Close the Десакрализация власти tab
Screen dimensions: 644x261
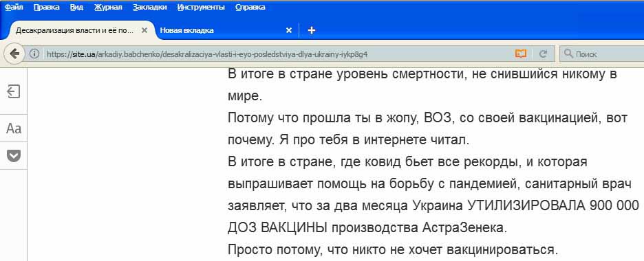tap(144, 30)
